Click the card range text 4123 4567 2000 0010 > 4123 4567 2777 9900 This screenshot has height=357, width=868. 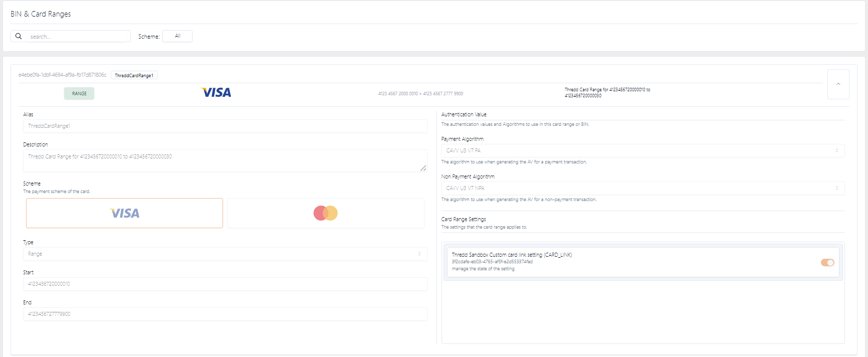click(420, 94)
